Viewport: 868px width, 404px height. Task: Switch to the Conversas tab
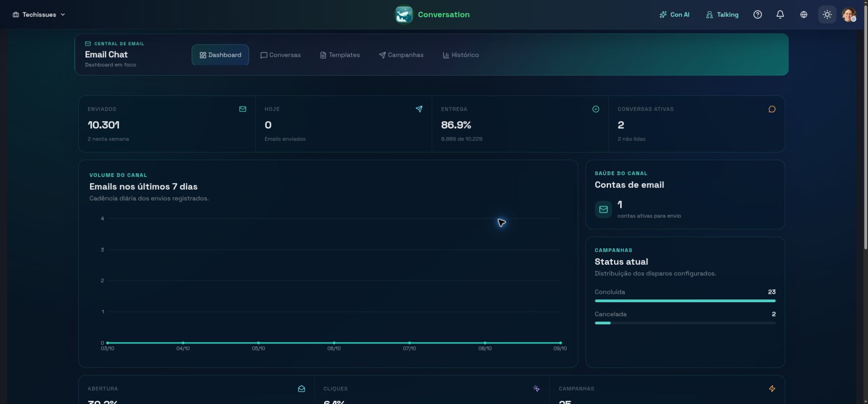[x=280, y=55]
